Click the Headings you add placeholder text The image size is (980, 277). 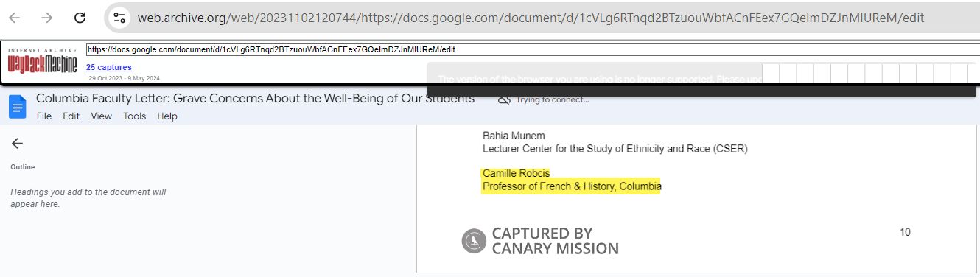click(x=88, y=198)
